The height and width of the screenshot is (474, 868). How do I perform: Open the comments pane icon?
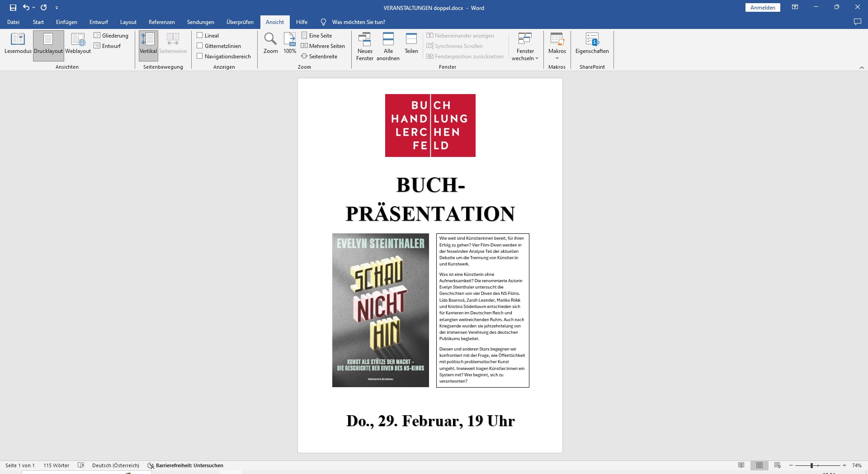[x=857, y=22]
